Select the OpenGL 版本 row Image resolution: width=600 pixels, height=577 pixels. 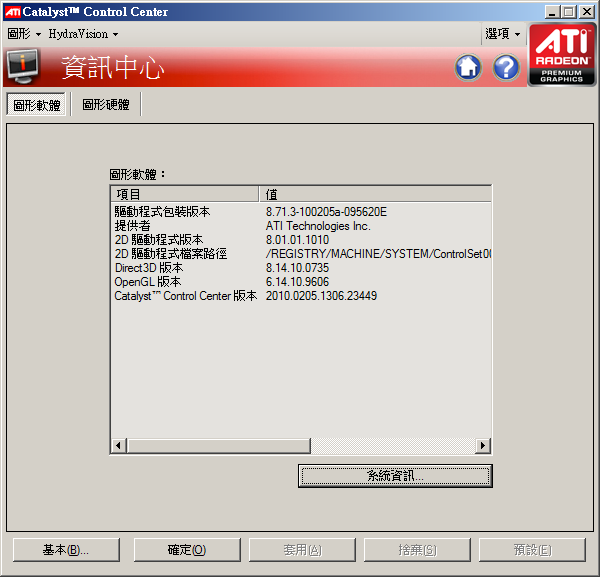301,282
